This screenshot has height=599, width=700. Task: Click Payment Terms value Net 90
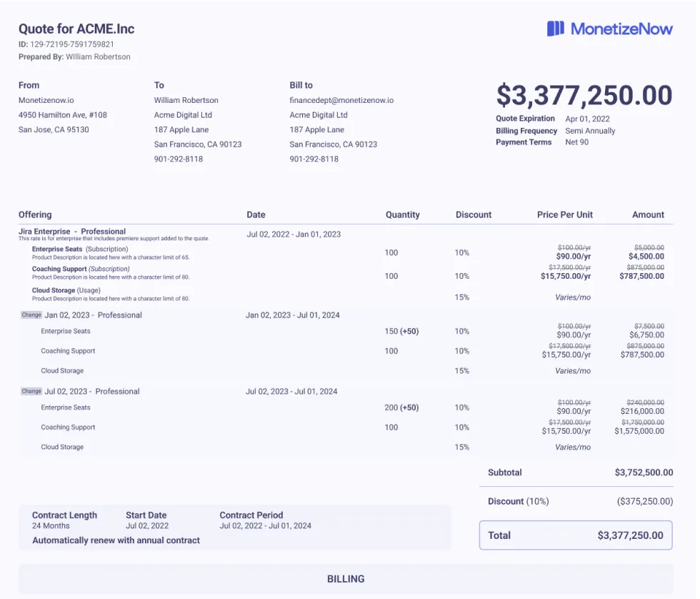pos(577,142)
